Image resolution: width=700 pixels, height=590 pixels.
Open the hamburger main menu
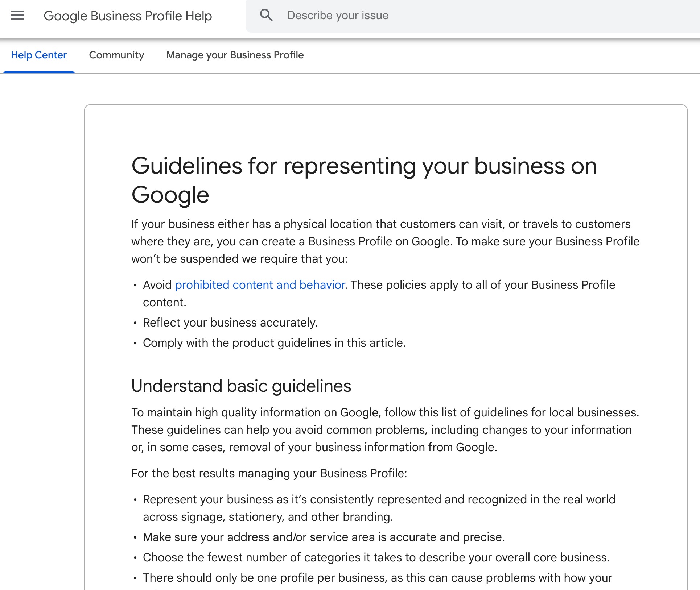(17, 16)
